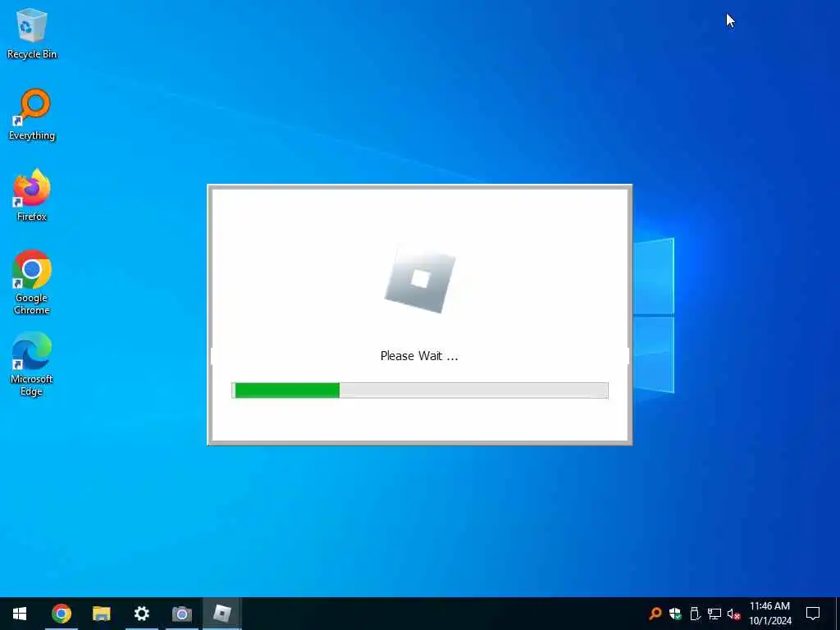This screenshot has width=840, height=630.
Task: Click the Show desktop strip in taskbar corner
Action: click(x=838, y=614)
